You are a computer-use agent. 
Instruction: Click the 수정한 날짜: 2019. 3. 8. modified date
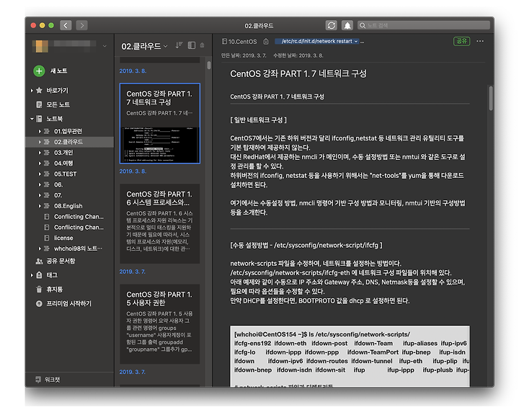pyautogui.click(x=298, y=55)
